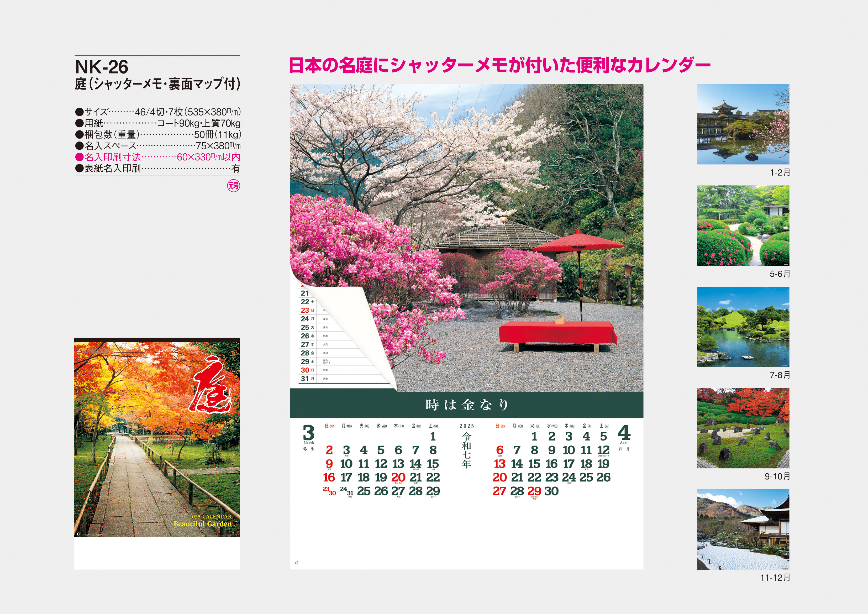
Task: Click the autumn cover image with 庭 calligraphy
Action: coord(157,437)
